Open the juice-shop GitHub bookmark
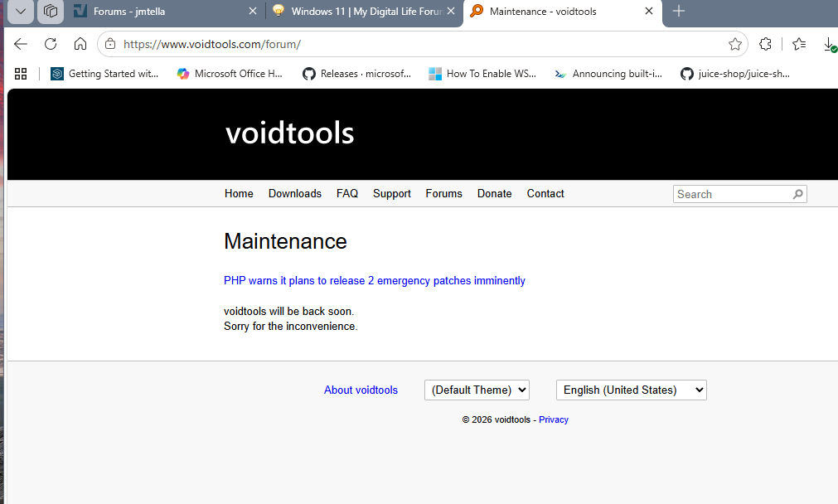Screen dimensions: 838x504 735,74
